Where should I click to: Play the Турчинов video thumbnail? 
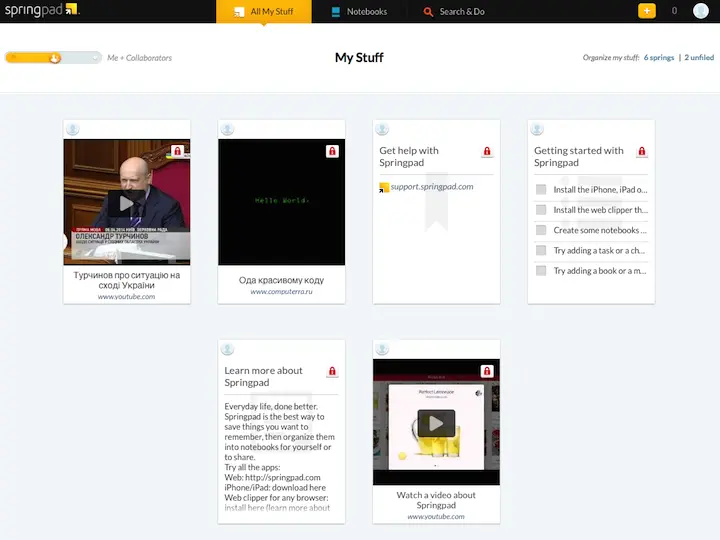[x=126, y=203]
